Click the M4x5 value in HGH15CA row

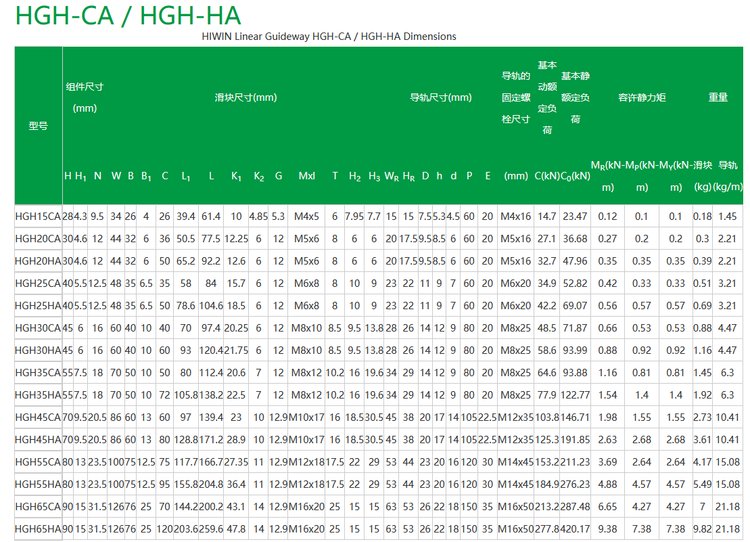pyautogui.click(x=306, y=215)
